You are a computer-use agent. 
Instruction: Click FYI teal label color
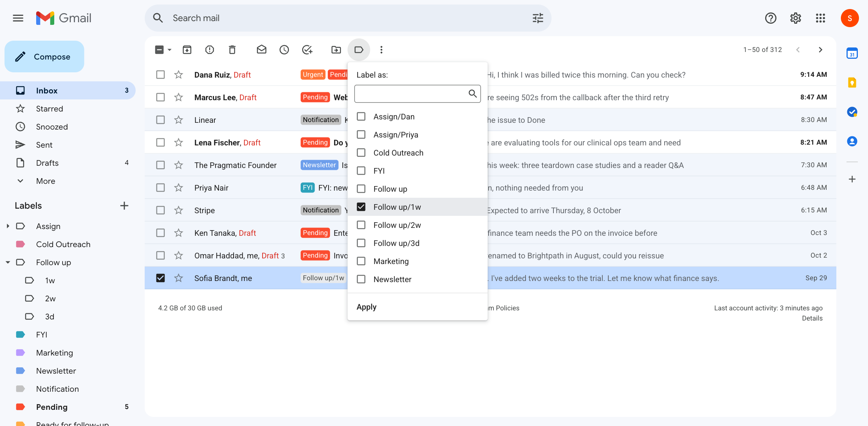(20, 334)
